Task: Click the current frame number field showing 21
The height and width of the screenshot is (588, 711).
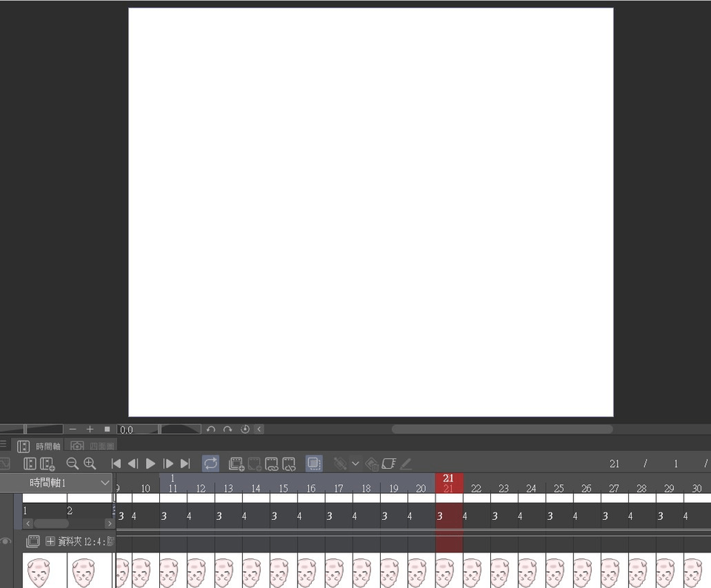Action: (615, 464)
